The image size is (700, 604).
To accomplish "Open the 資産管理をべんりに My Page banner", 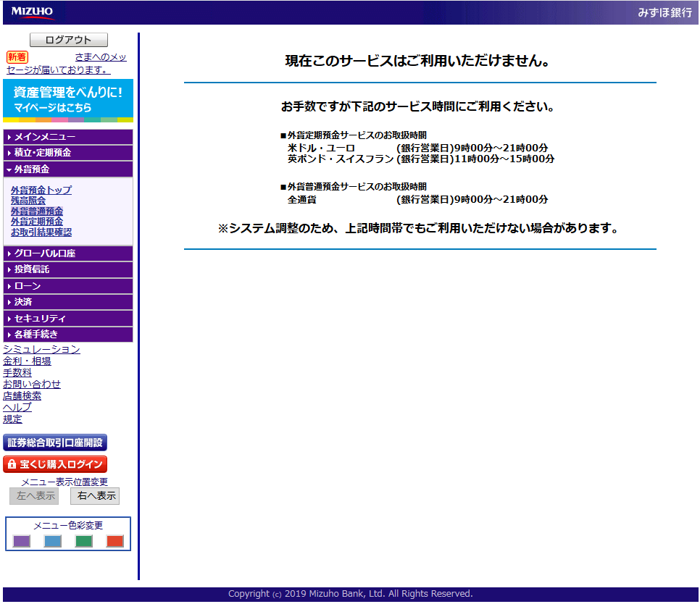I will tap(68, 99).
